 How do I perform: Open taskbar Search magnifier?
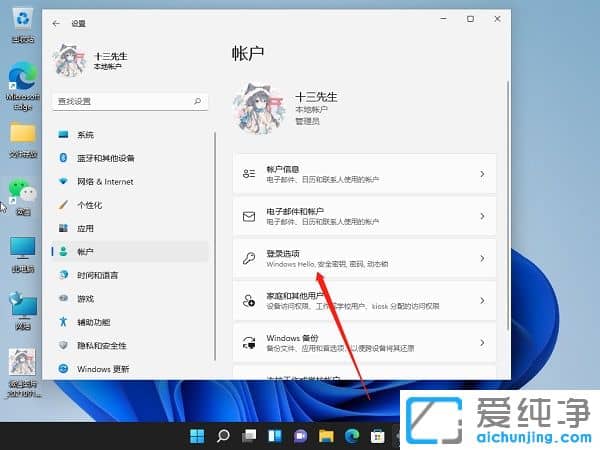point(223,436)
